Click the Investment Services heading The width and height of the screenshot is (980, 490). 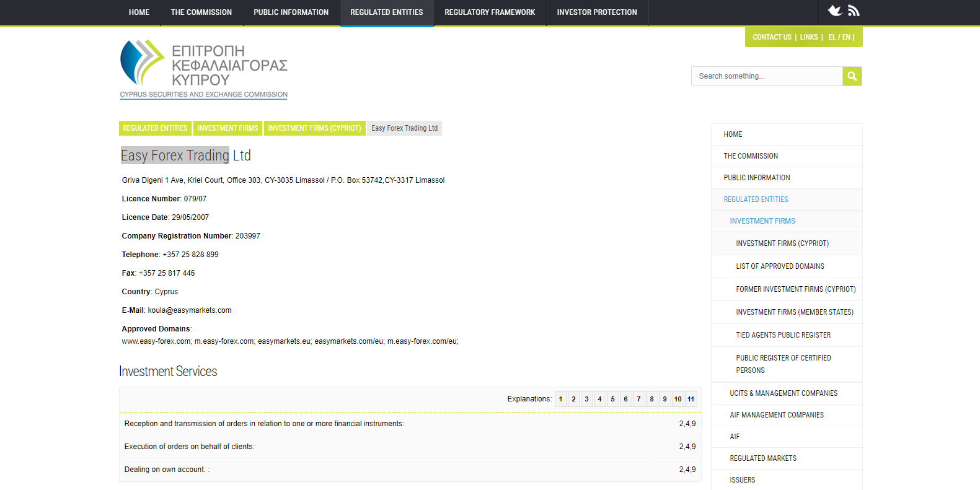click(x=168, y=372)
